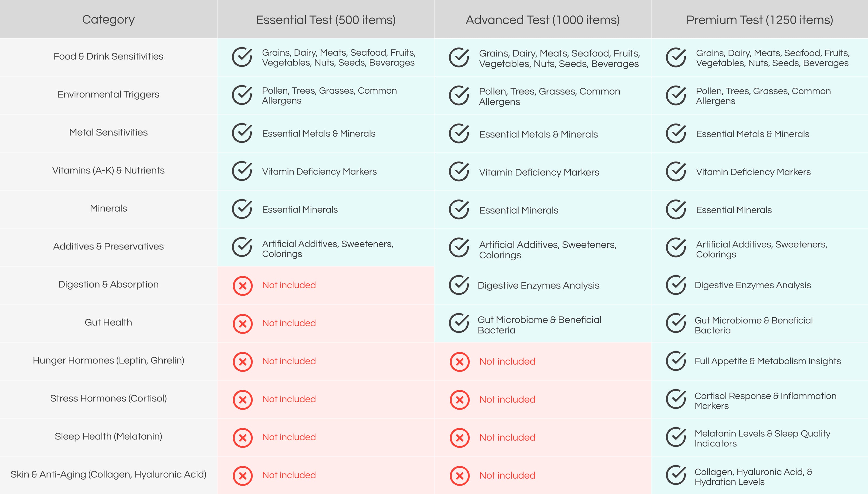Click red X for Advanced Stress Hormones row
This screenshot has width=868, height=494.
click(459, 400)
